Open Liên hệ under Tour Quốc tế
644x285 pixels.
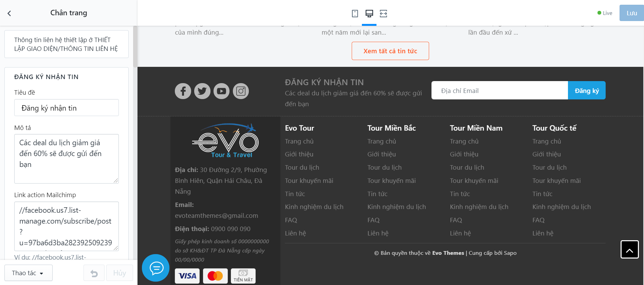(543, 233)
